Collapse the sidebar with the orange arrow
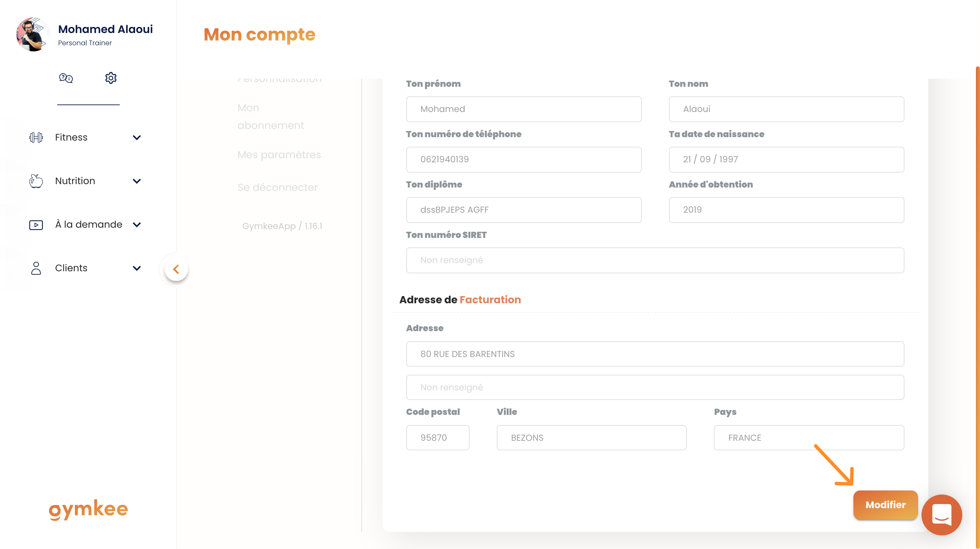The height and width of the screenshot is (549, 980). (176, 269)
